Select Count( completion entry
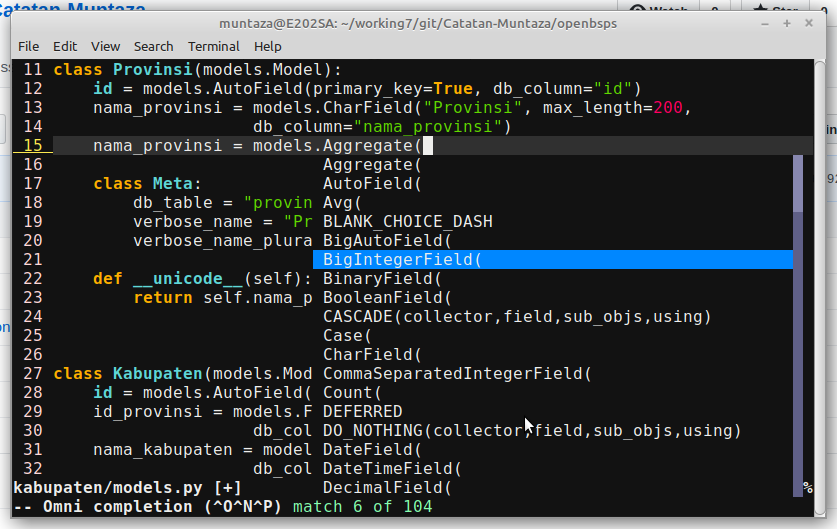This screenshot has height=529, width=837. (x=552, y=393)
